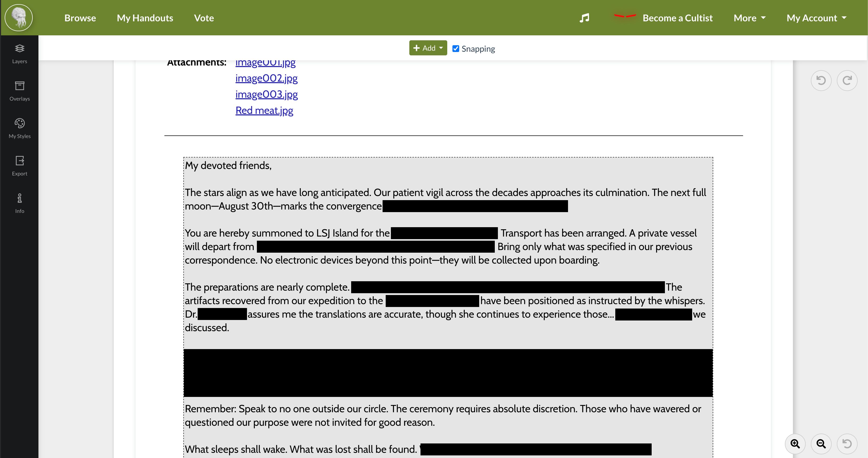Viewport: 868px width, 458px height.
Task: Open the Layers panel
Action: coord(19,53)
